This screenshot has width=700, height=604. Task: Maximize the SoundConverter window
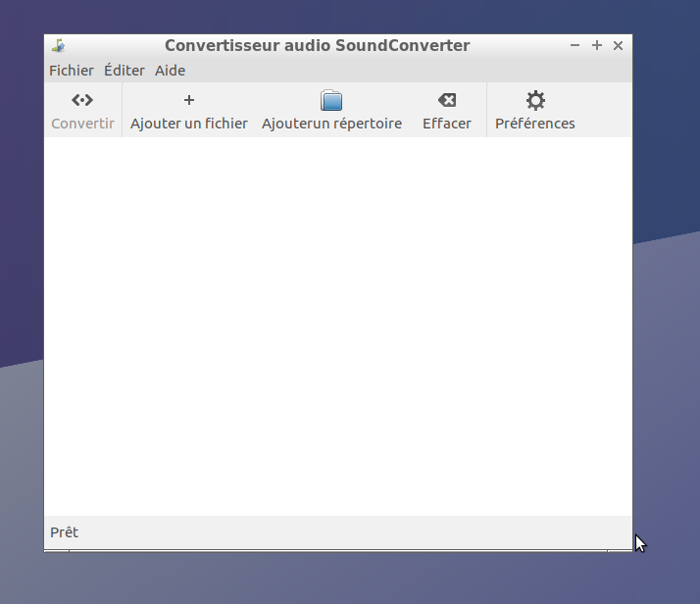596,45
